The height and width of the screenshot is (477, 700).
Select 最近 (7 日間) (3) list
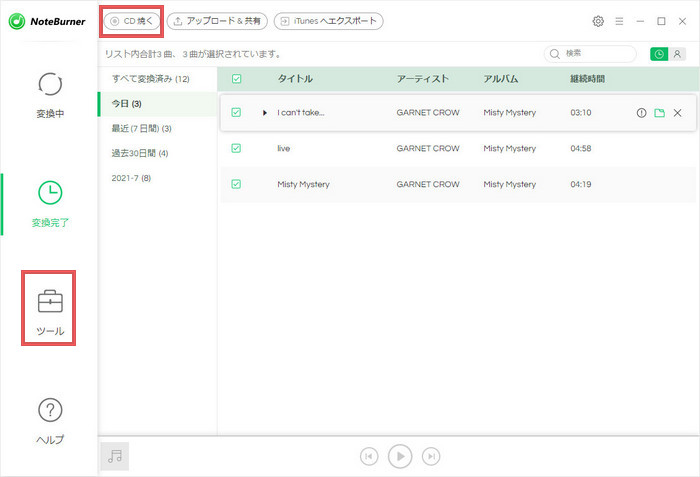157,129
